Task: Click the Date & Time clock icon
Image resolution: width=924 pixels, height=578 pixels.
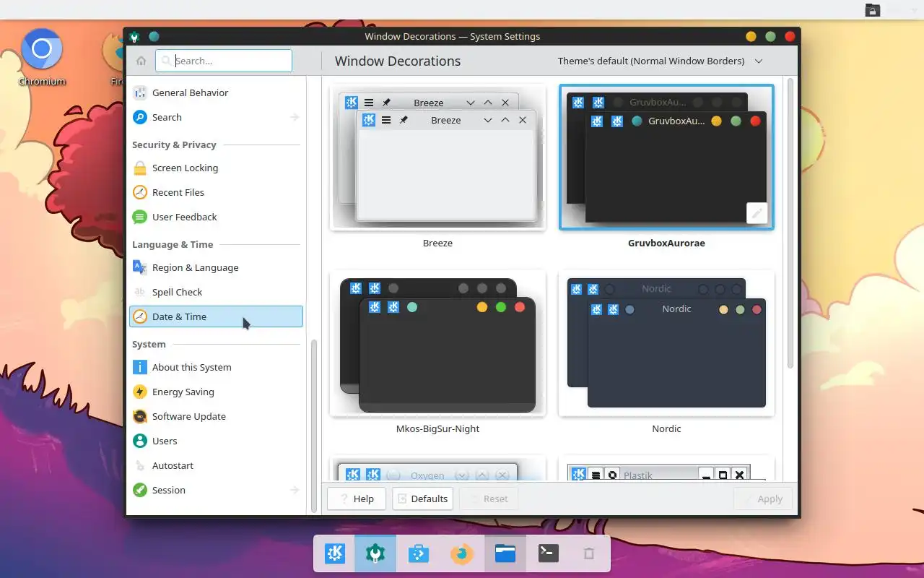Action: click(140, 316)
